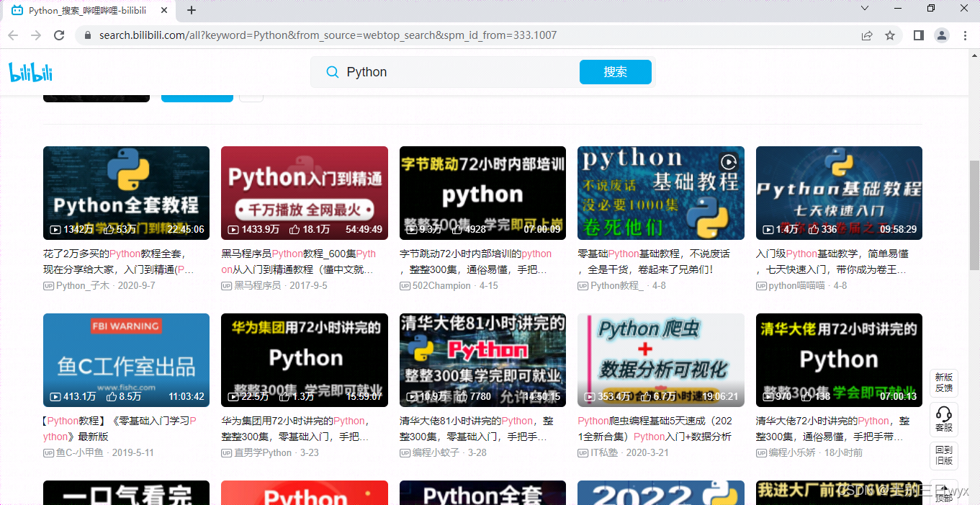
Task: Open uploader IT私塾
Action: pyautogui.click(x=604, y=453)
